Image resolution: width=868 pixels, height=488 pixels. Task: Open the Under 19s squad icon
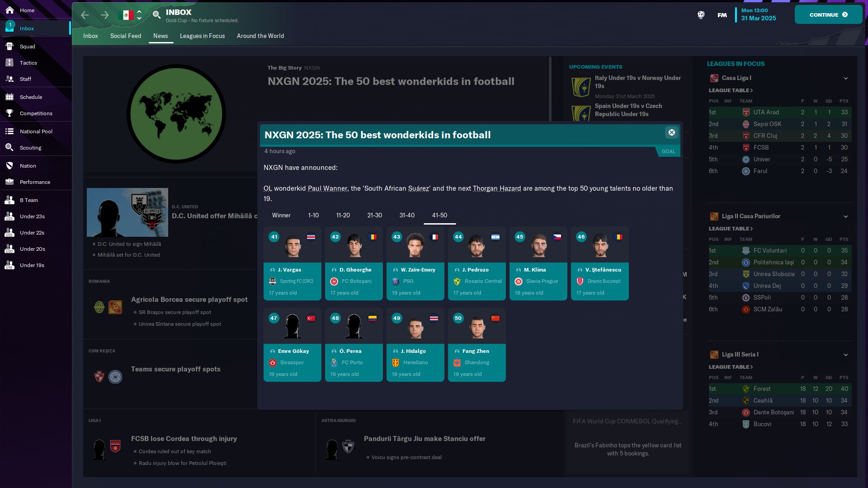pyautogui.click(x=9, y=265)
